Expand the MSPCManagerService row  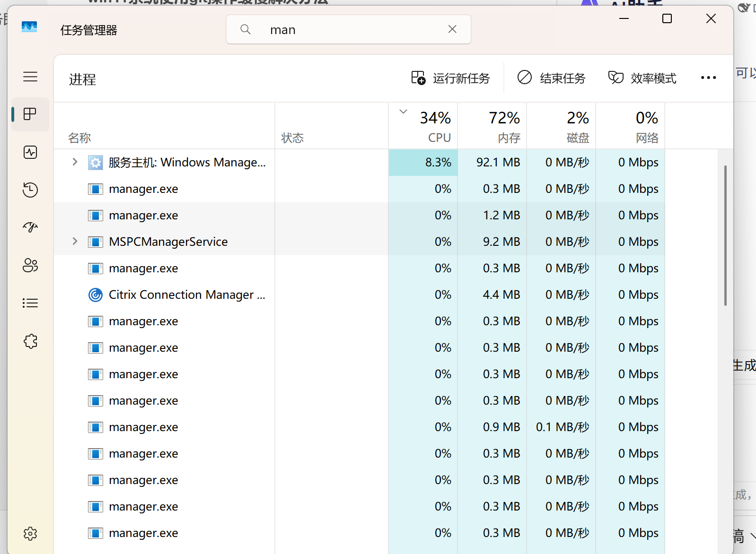tap(75, 241)
